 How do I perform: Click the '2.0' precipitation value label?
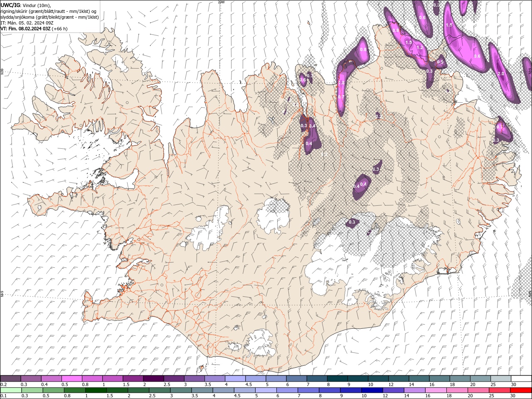point(501,74)
